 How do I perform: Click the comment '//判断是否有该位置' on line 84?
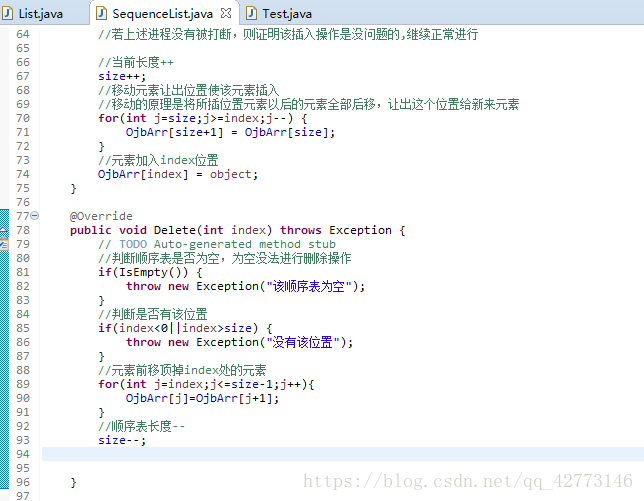click(153, 314)
